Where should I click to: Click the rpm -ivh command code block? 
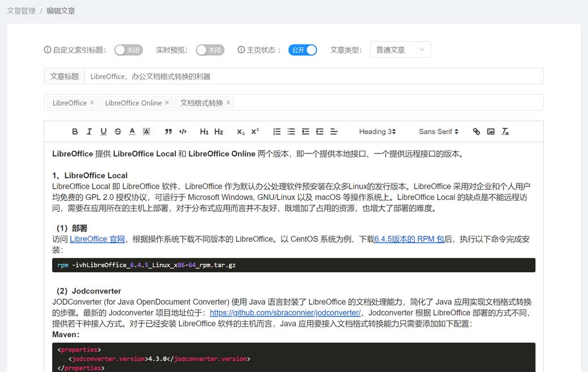293,265
